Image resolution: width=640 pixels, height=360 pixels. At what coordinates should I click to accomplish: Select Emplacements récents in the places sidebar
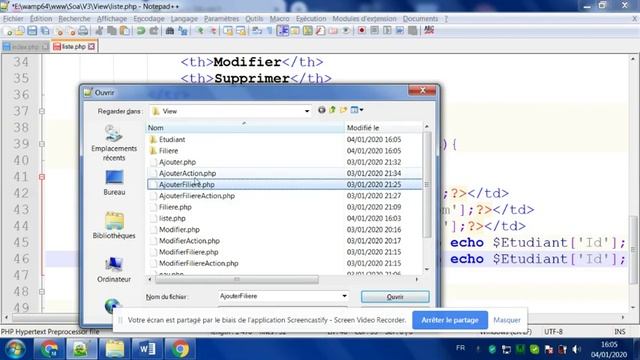tap(114, 143)
